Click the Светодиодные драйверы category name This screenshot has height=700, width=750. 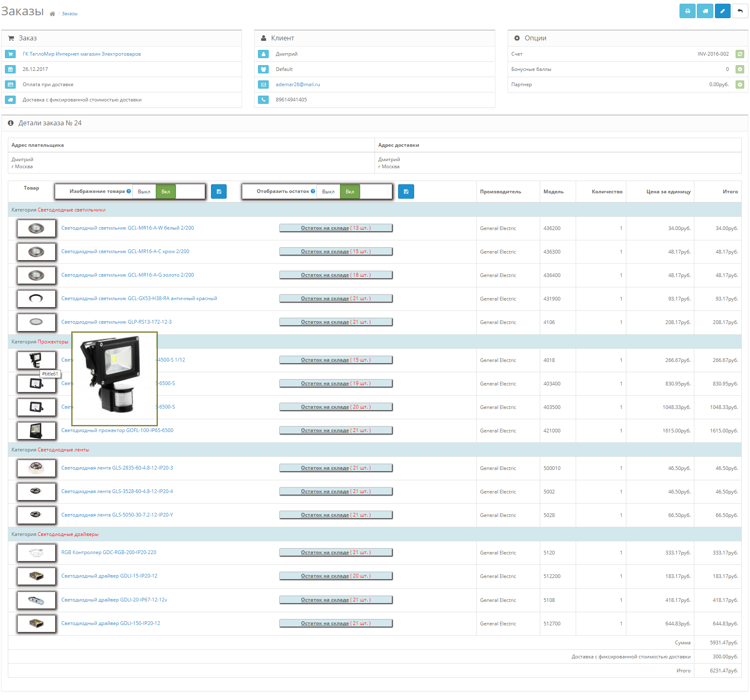(68, 534)
